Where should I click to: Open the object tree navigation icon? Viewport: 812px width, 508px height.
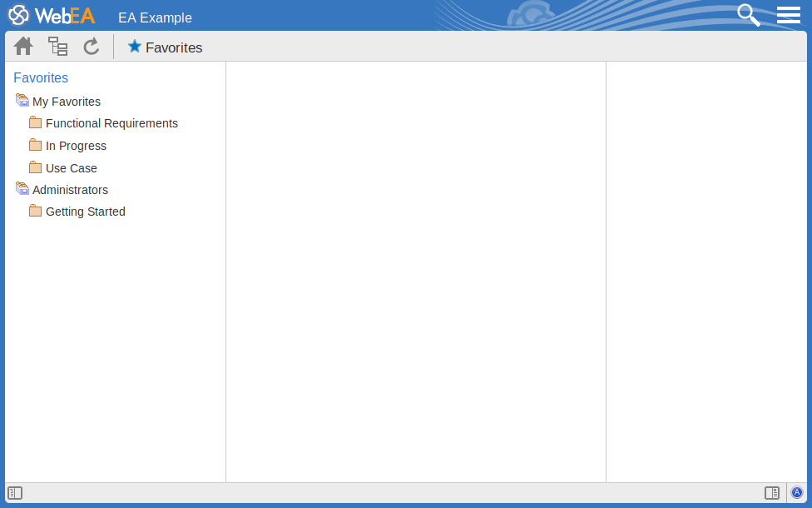(57, 46)
